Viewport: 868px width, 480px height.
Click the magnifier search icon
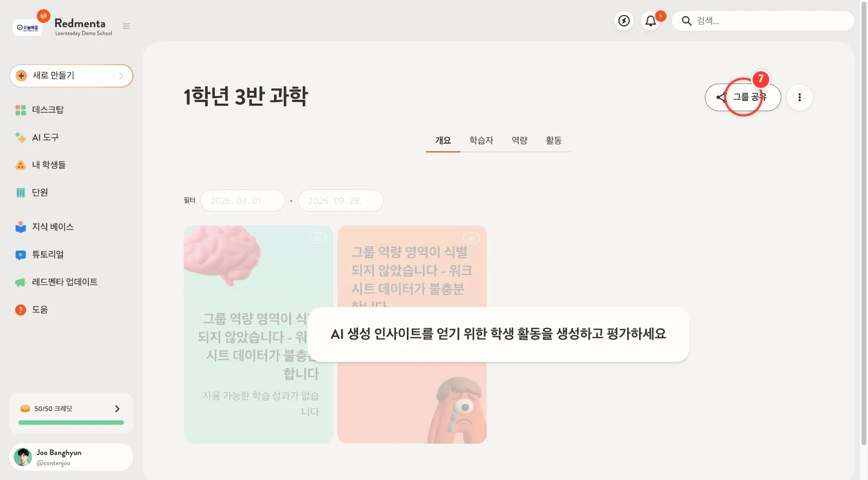tap(686, 21)
